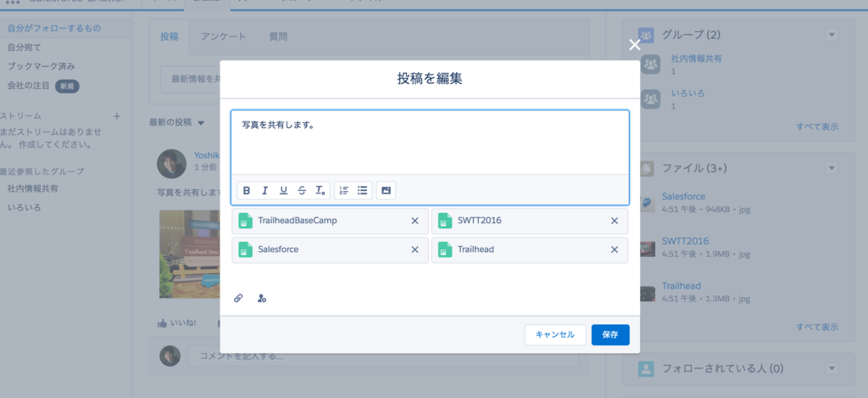Click the SWTT2016 file thumbnail
Screen dimensions: 868x398
coord(647,248)
